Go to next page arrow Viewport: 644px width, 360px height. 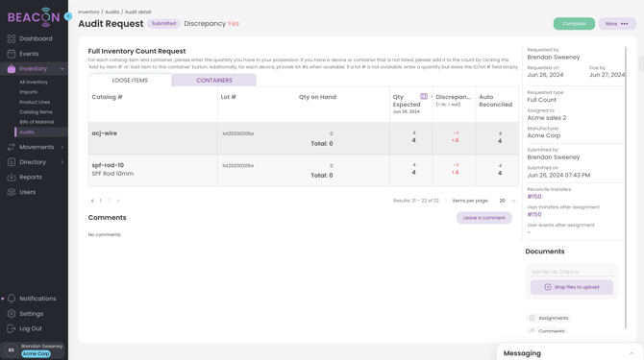[118, 201]
